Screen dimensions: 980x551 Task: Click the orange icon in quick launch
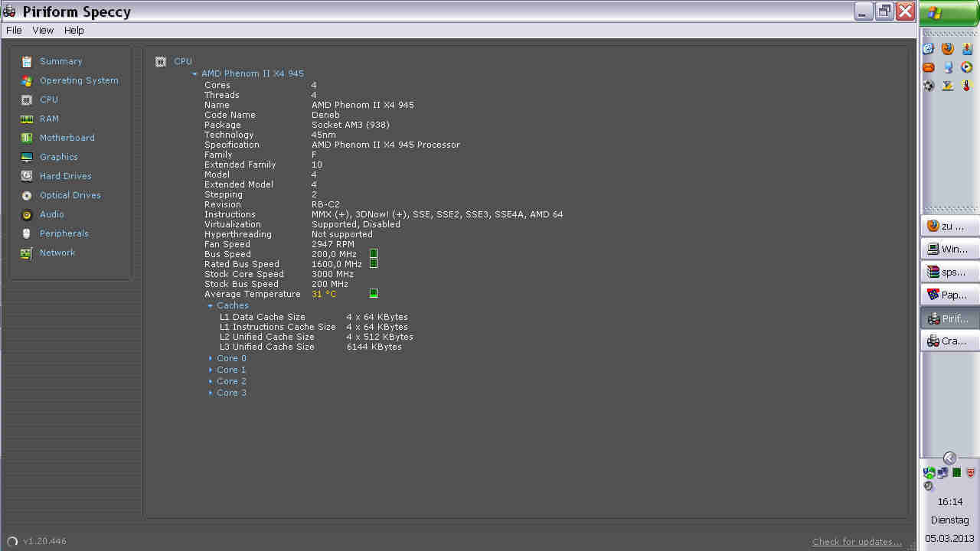(x=929, y=67)
